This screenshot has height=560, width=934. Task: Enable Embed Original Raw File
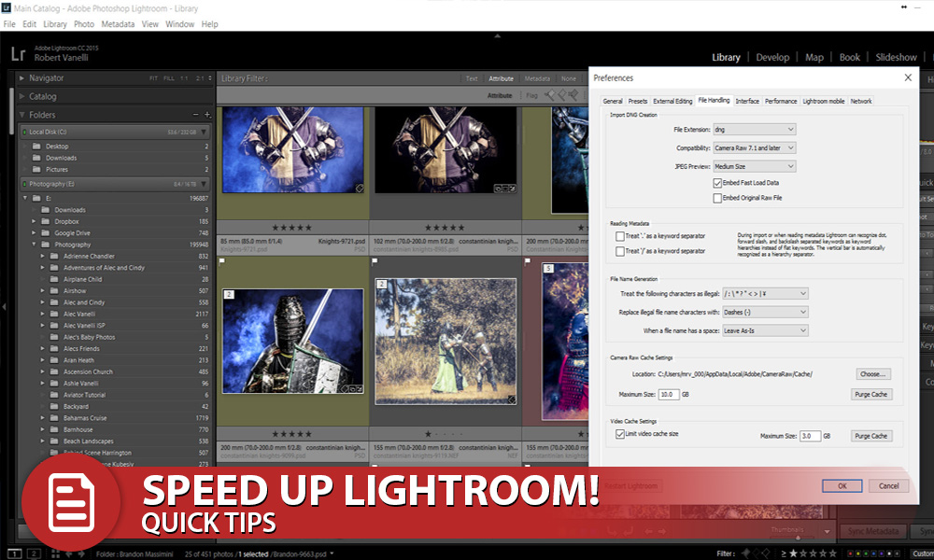(717, 197)
